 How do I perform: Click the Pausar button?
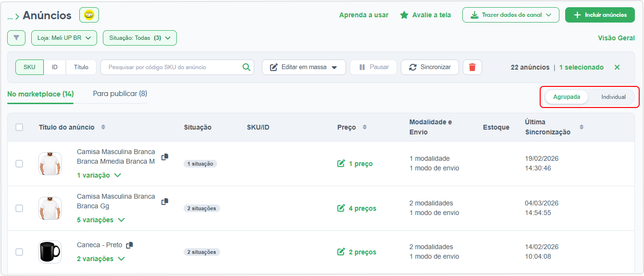[373, 67]
